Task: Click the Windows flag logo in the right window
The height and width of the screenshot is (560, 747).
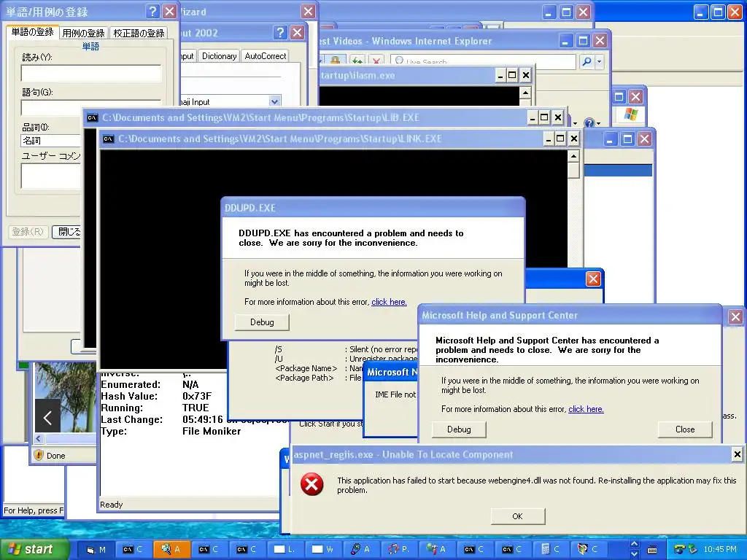Action: (631, 114)
